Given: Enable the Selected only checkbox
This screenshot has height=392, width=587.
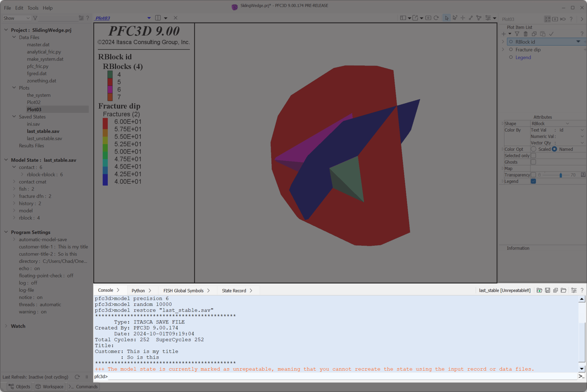Looking at the screenshot, I should [x=533, y=155].
